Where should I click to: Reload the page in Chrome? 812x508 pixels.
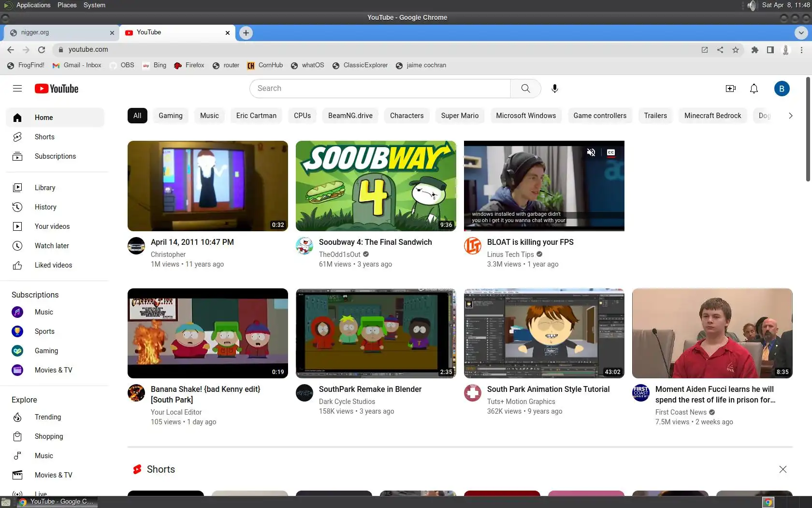click(42, 49)
